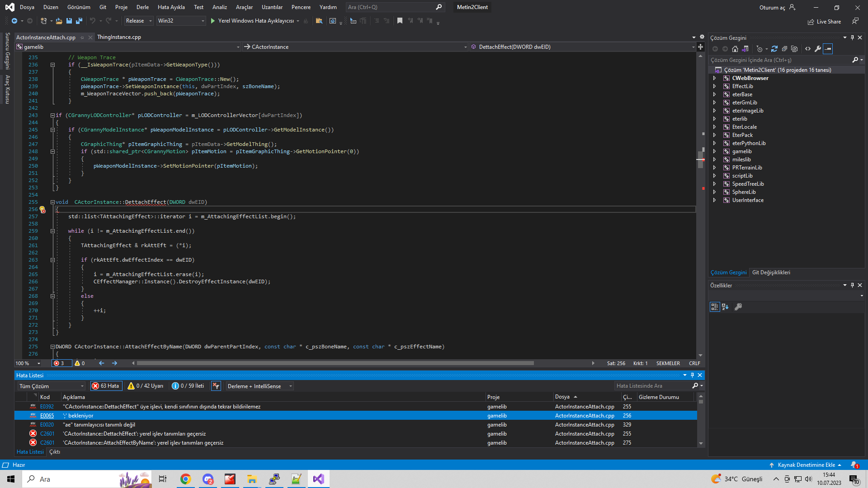Click the Save All icon
This screenshot has width=868, height=488.
[79, 21]
